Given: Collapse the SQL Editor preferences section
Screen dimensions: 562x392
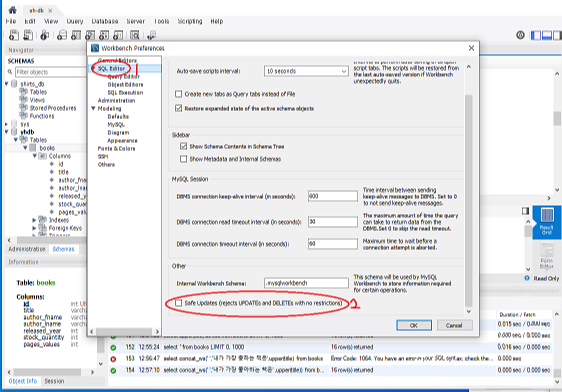Looking at the screenshot, I should 94,68.
